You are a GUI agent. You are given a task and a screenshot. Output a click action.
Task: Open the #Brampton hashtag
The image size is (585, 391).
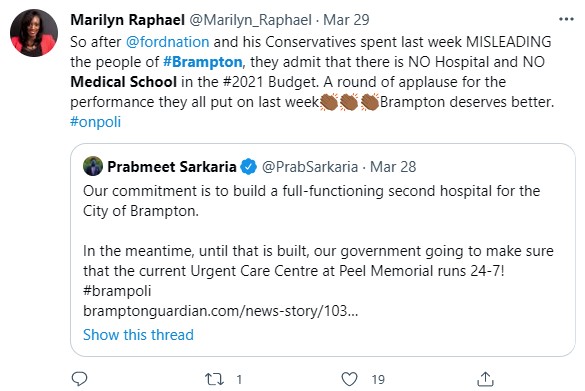point(203,62)
